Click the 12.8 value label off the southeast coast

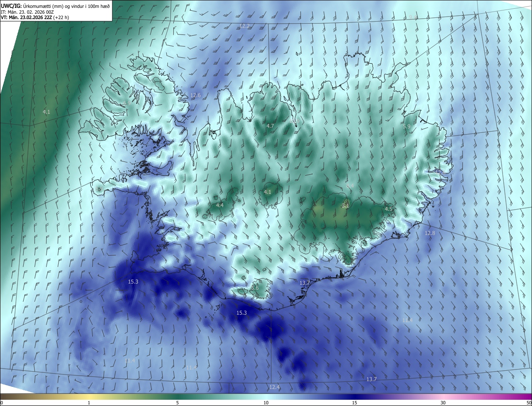(x=430, y=233)
